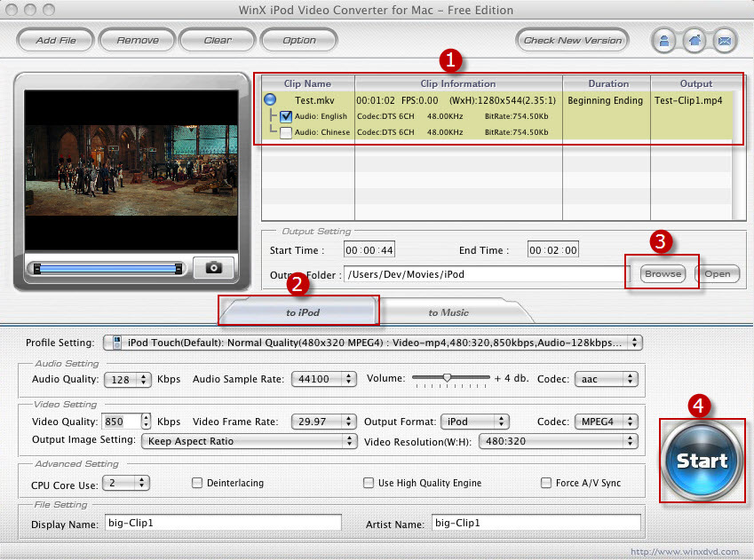Click the Clear button
The width and height of the screenshot is (754, 560).
218,40
